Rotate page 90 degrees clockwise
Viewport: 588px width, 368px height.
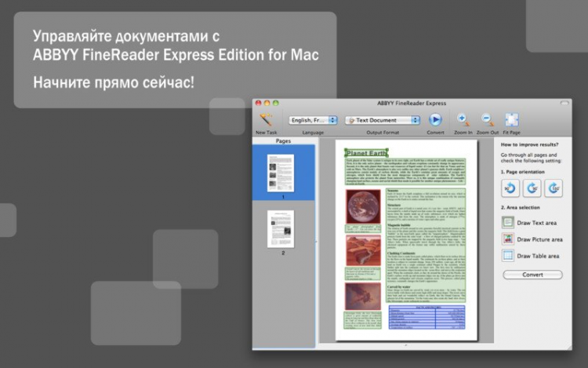[x=532, y=188]
